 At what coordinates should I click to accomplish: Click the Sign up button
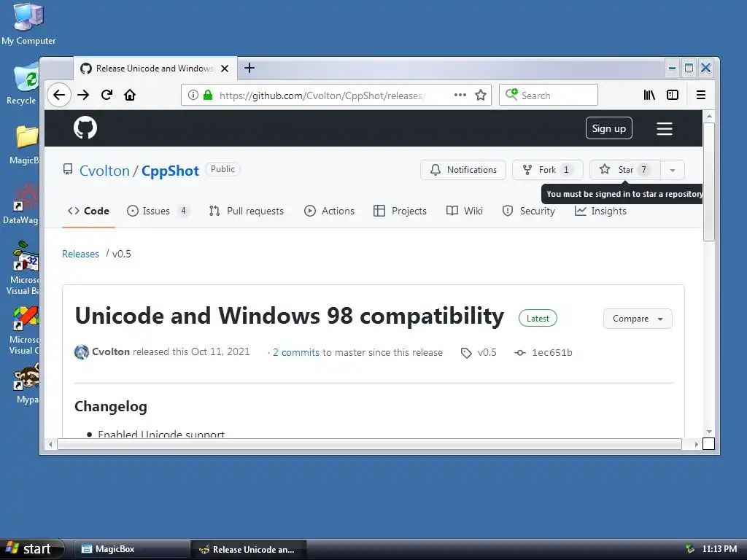[x=609, y=128]
